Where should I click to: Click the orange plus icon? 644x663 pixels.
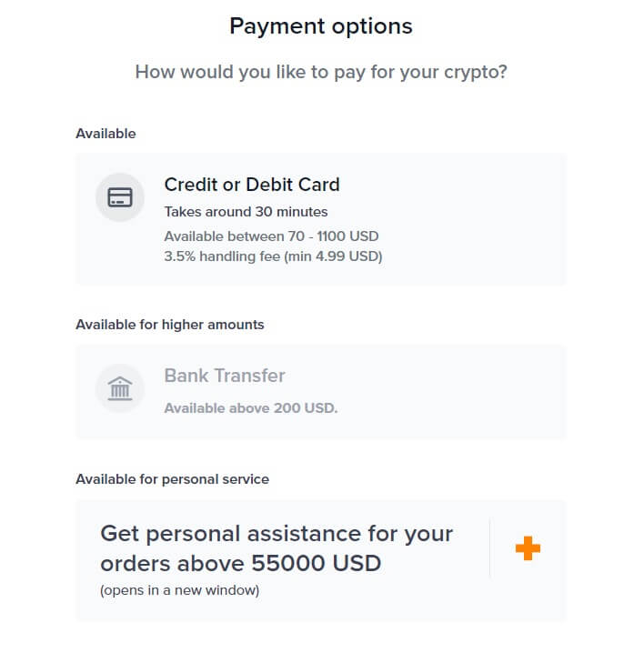pyautogui.click(x=528, y=548)
